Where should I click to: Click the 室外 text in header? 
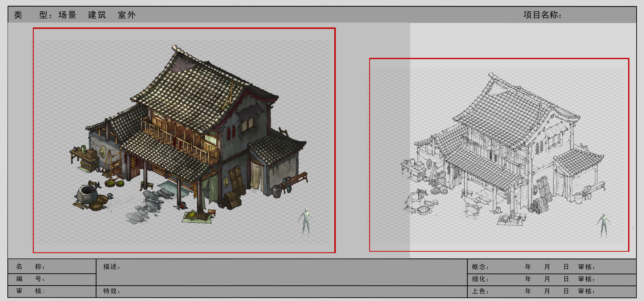click(127, 15)
